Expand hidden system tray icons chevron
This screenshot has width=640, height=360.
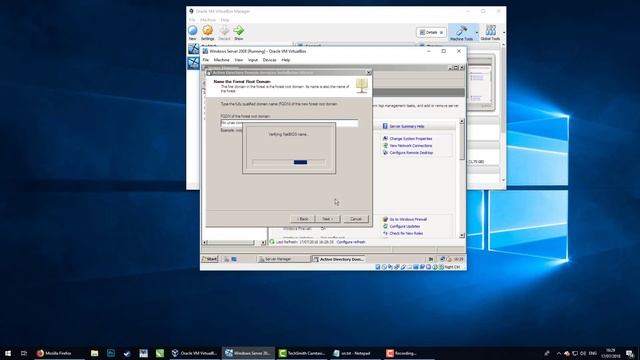(559, 353)
